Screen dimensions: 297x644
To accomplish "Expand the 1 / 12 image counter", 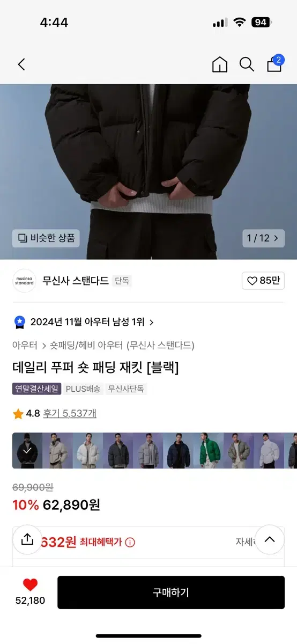I will tap(263, 238).
